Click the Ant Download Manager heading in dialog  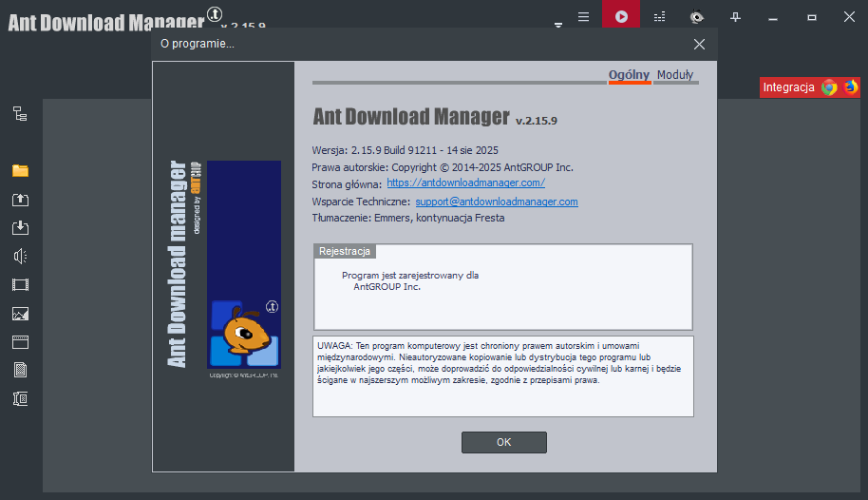click(411, 116)
